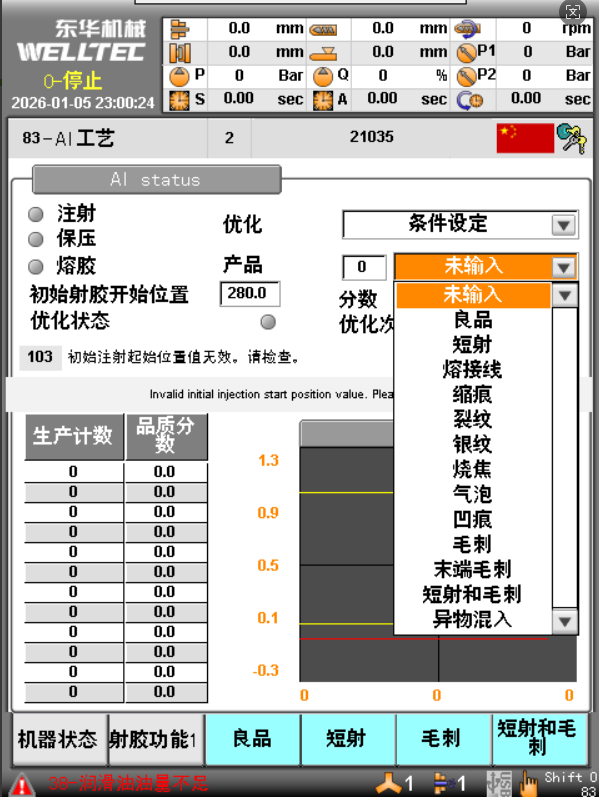Click dropdown list scroll down arrow
This screenshot has width=599, height=797.
(x=564, y=621)
